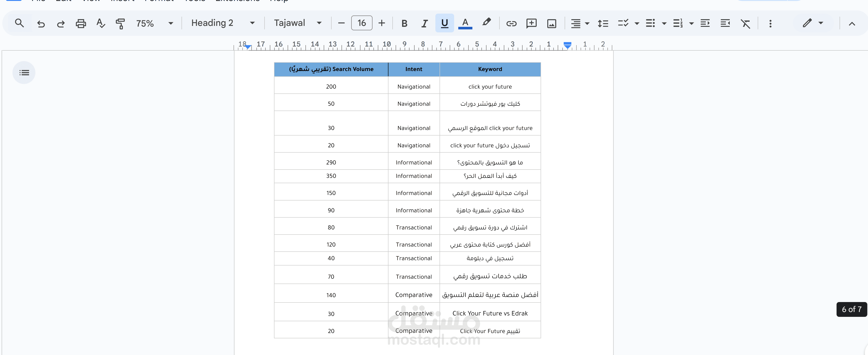Click the blue indent marker near ruler mark 18
The width and height of the screenshot is (868, 355).
pos(248,47)
